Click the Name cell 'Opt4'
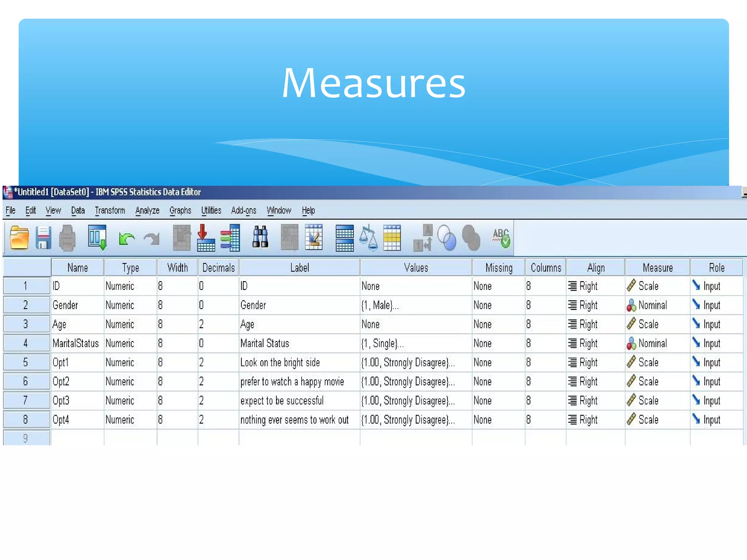The height and width of the screenshot is (560, 747). (78, 420)
